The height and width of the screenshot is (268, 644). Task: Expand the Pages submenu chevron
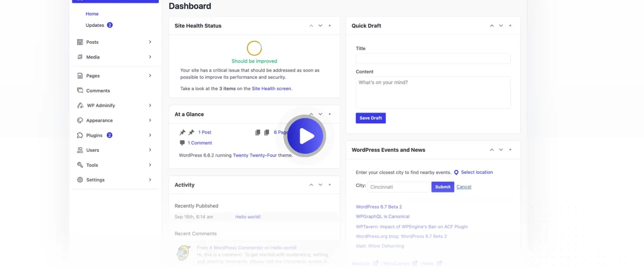(x=150, y=76)
